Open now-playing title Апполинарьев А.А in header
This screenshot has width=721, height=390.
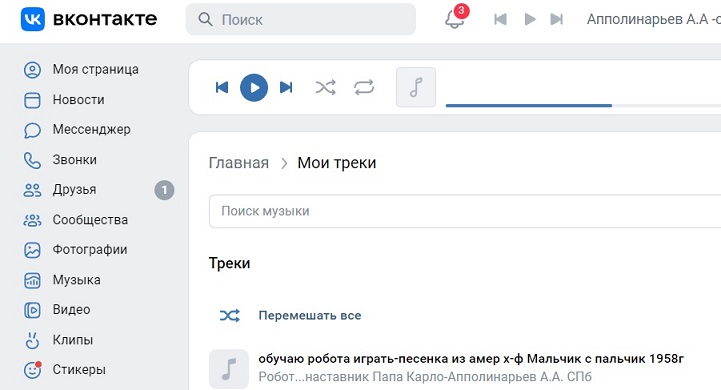(653, 19)
